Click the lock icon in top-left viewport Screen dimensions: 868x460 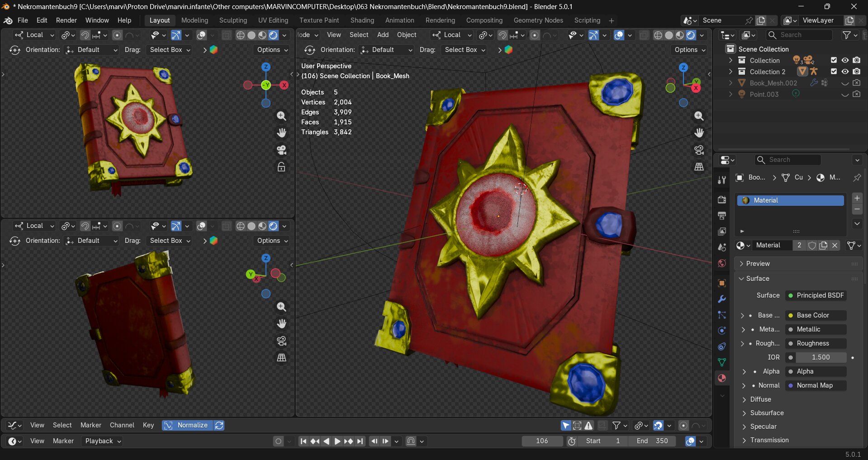point(281,167)
